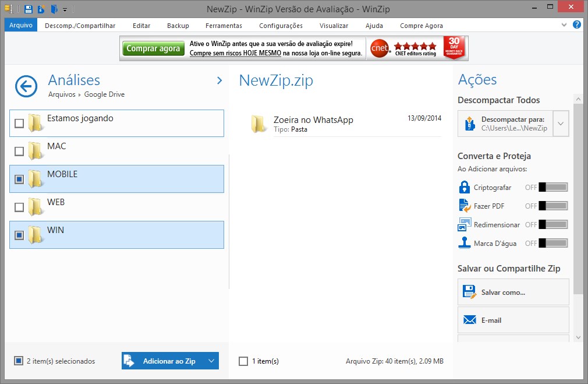Viewport: 588px width, 384px height.
Task: Select the Ferramentas tab
Action: (x=224, y=26)
